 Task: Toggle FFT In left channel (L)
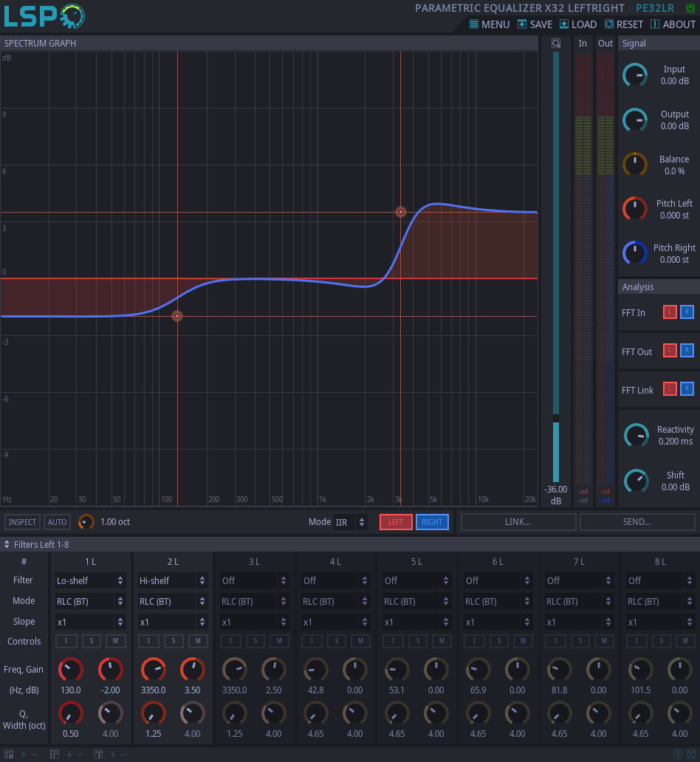tap(670, 312)
